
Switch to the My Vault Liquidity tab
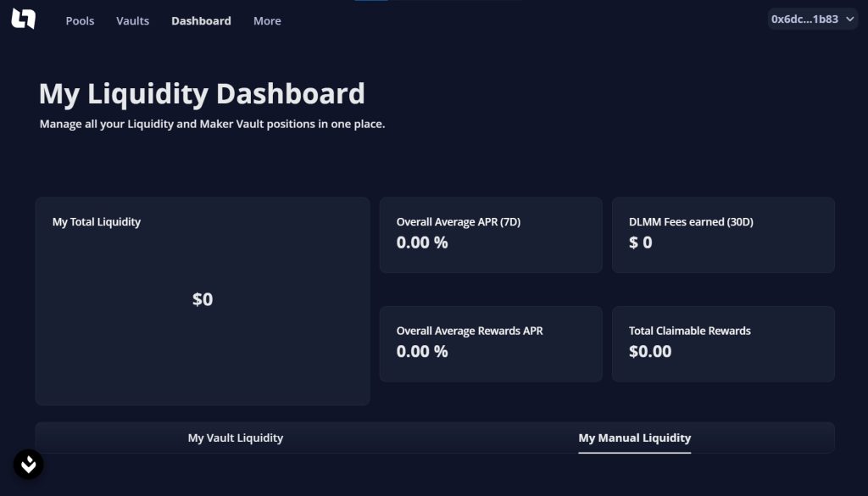[x=235, y=437]
